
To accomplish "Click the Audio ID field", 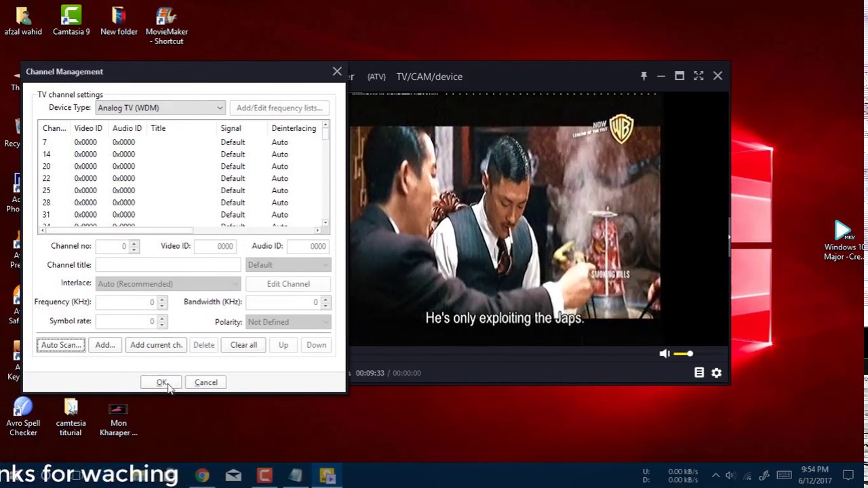I will pyautogui.click(x=308, y=246).
